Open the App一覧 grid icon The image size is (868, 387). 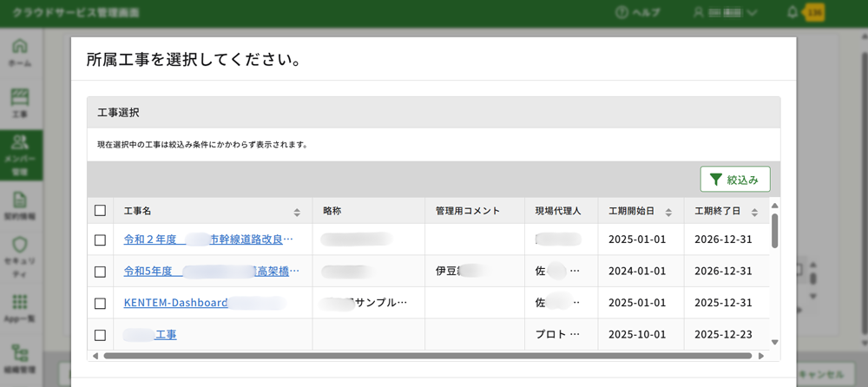click(x=20, y=303)
